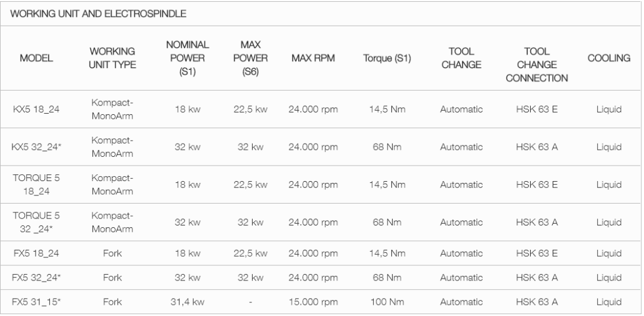Click the 15.000 rpm value
This screenshot has width=644, height=316.
[313, 302]
